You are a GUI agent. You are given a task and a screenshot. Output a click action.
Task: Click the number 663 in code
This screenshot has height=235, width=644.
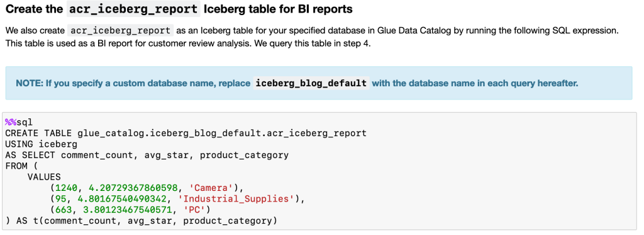[64, 210]
